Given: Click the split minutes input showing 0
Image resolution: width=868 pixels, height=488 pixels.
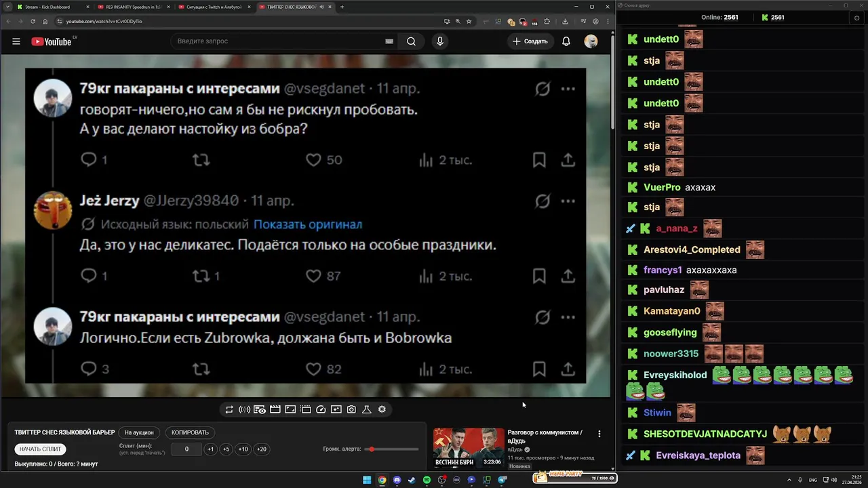Looking at the screenshot, I should pyautogui.click(x=186, y=449).
